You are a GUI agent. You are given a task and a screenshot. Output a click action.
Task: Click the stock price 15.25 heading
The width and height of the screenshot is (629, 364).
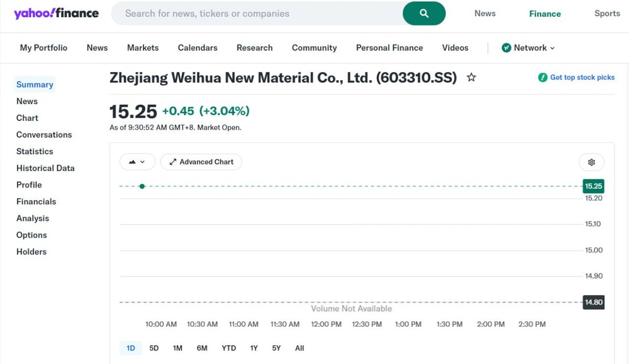click(133, 112)
